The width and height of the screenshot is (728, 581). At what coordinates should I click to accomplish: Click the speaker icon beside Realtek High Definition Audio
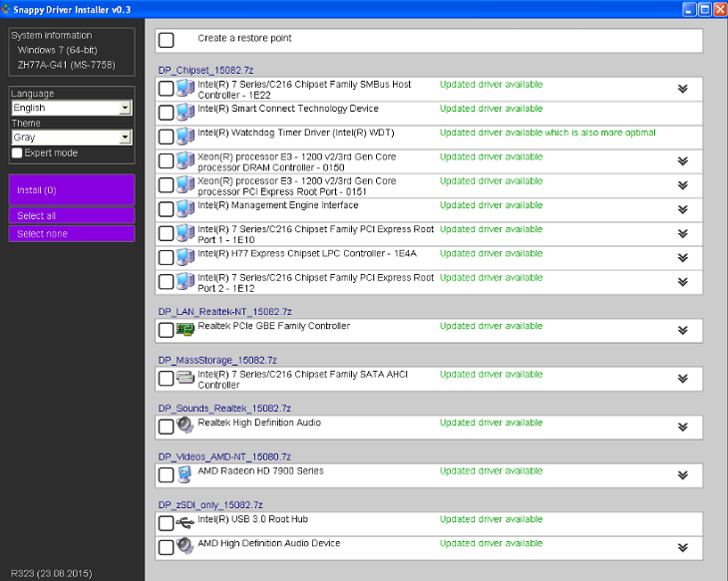click(x=184, y=427)
